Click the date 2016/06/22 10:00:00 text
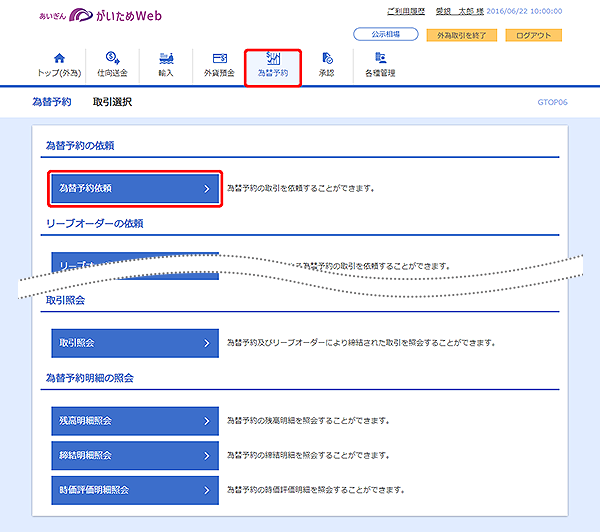 click(524, 11)
